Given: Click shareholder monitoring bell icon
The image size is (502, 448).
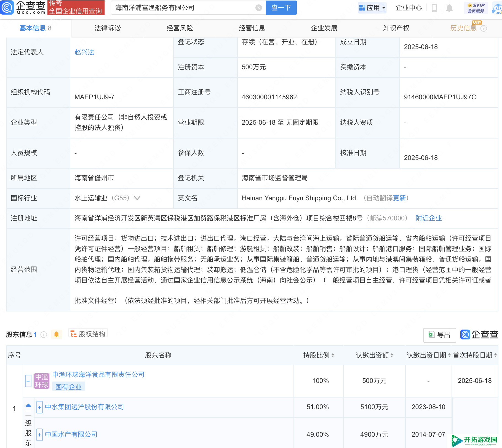Looking at the screenshot, I should tap(56, 334).
